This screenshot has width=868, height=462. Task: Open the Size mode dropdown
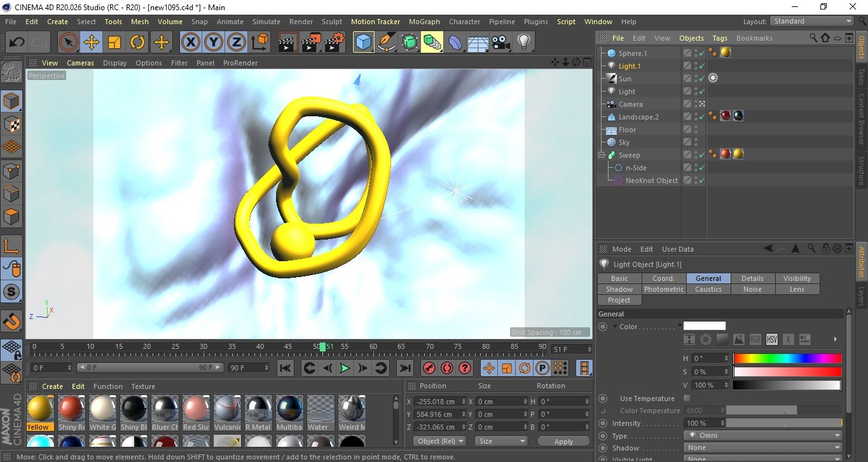502,441
